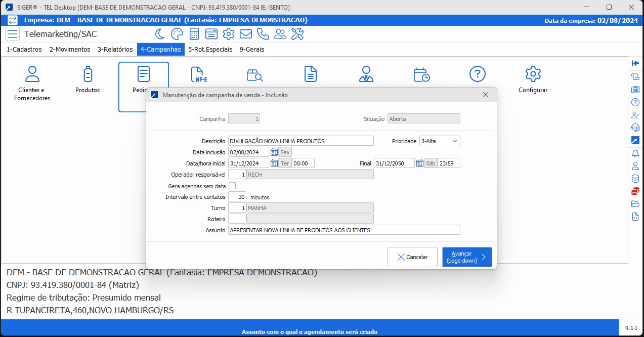644x337 pixels.
Task: Open the color palette theme icon
Action: click(x=177, y=34)
